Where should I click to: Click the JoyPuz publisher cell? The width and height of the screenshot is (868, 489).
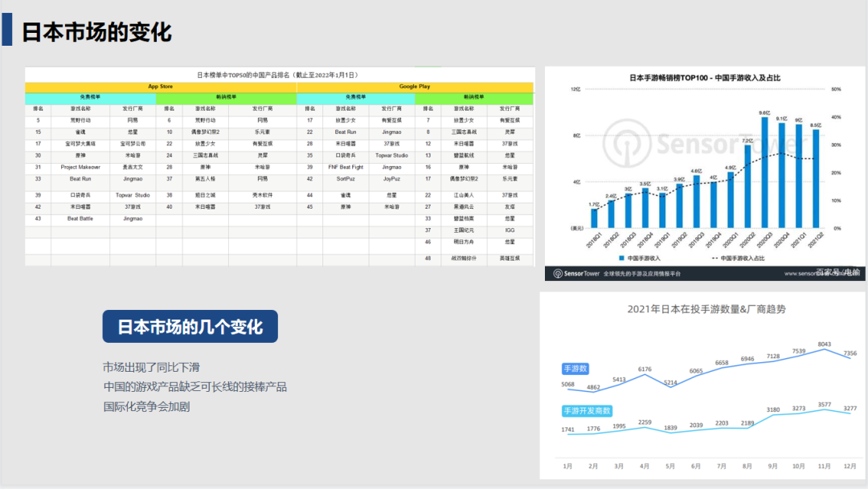391,179
